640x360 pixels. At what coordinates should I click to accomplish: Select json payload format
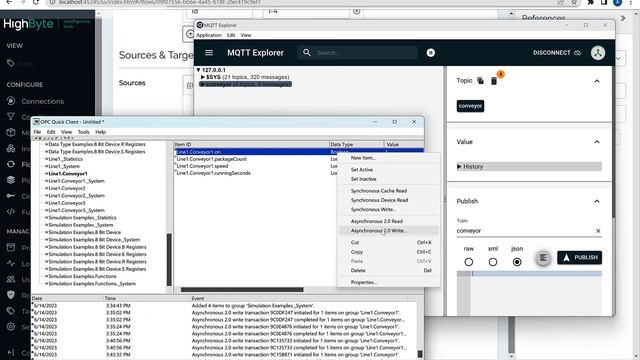(517, 262)
